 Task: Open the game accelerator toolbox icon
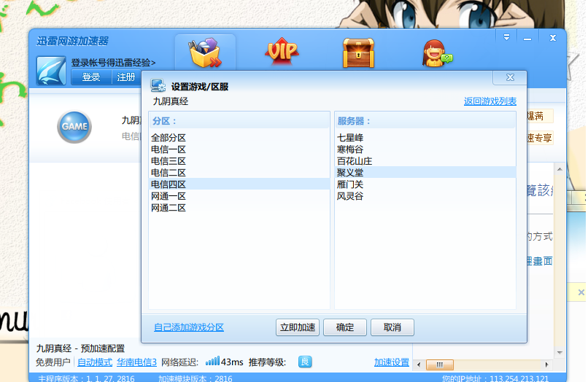coord(205,52)
